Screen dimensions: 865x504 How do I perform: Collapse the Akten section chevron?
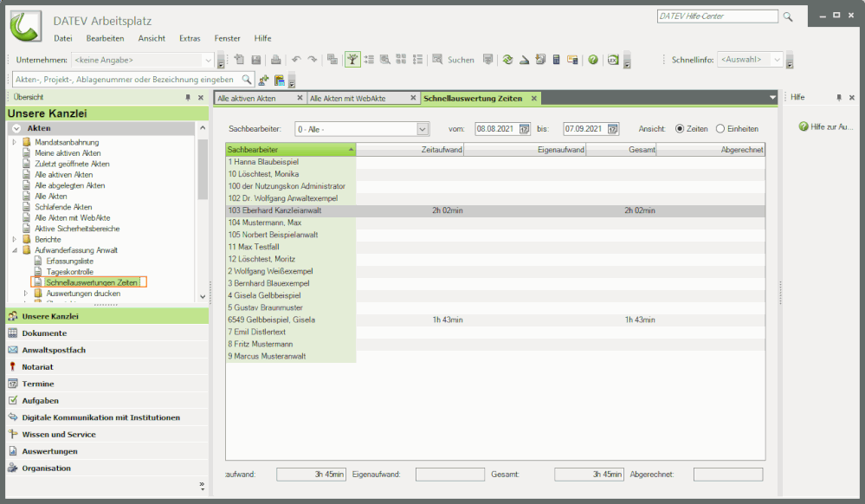(x=16, y=128)
